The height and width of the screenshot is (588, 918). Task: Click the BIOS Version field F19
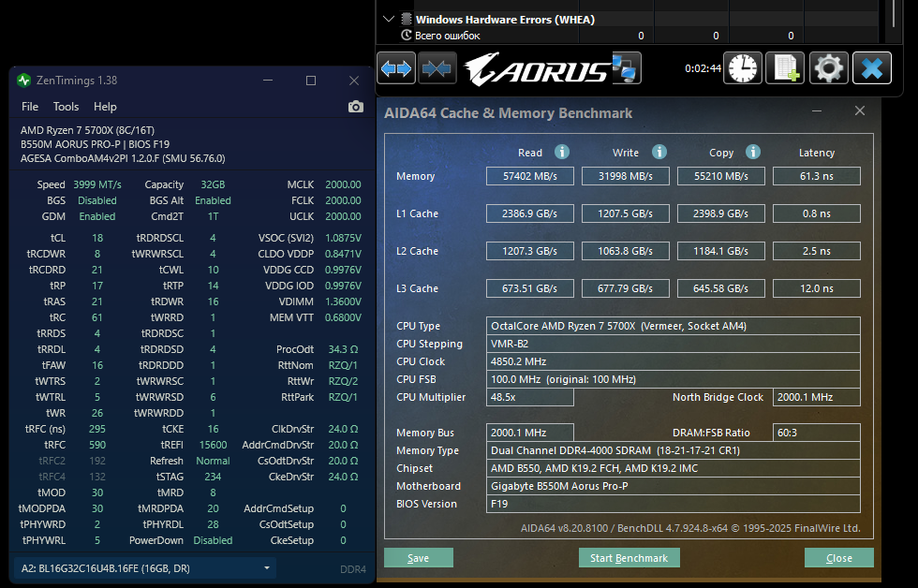(x=674, y=504)
